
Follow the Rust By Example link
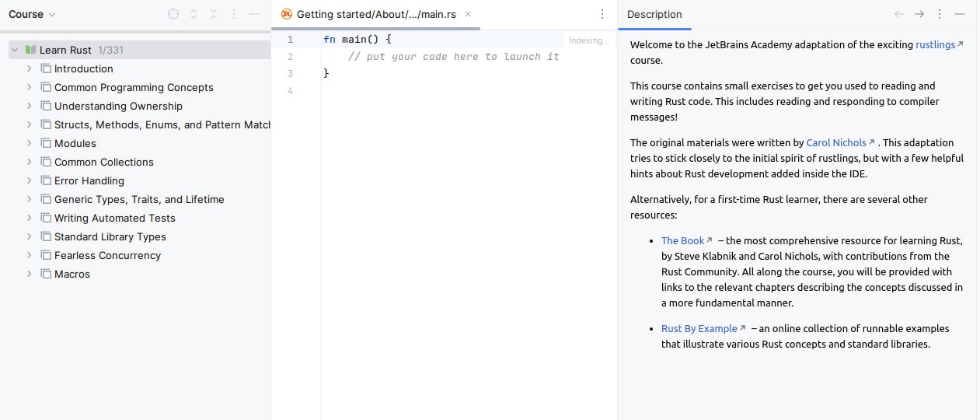[x=699, y=328]
